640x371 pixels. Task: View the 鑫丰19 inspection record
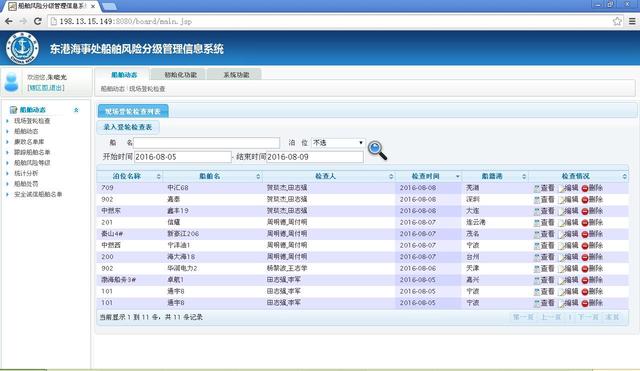[x=544, y=211]
